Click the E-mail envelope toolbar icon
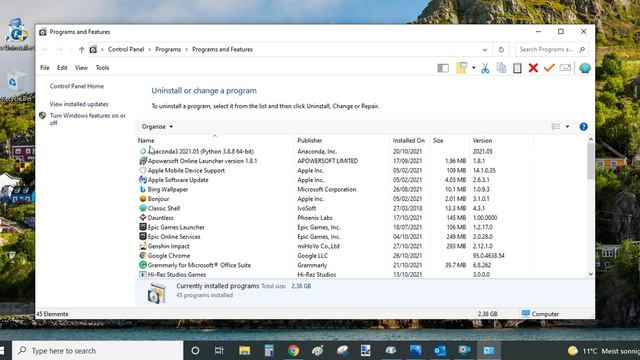Screen dimensions: 640x360 [x=565, y=68]
